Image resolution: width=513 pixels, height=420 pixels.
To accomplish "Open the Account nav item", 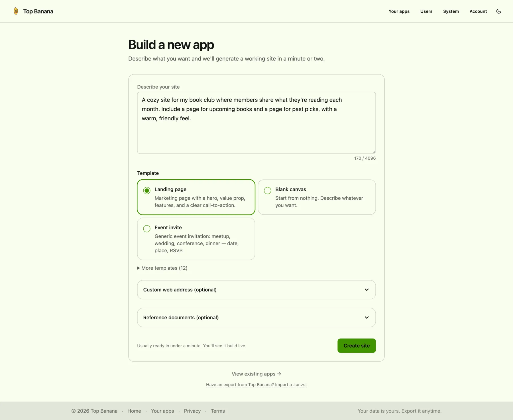I will [x=478, y=11].
